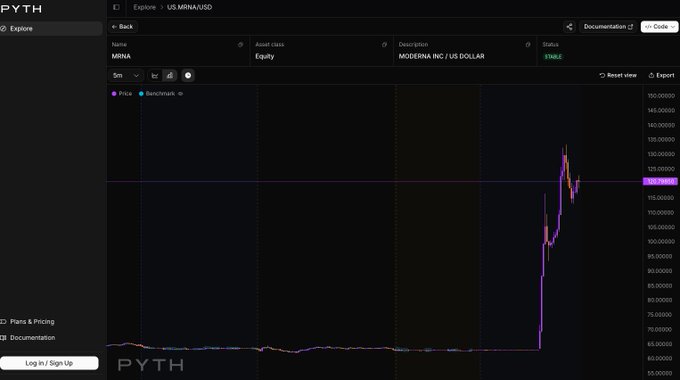Open the Documentation external link button
The width and height of the screenshot is (680, 380).
608,27
